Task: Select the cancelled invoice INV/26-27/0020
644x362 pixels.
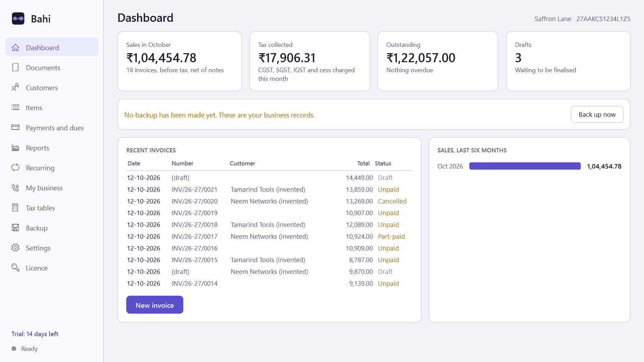Action: coord(269,201)
